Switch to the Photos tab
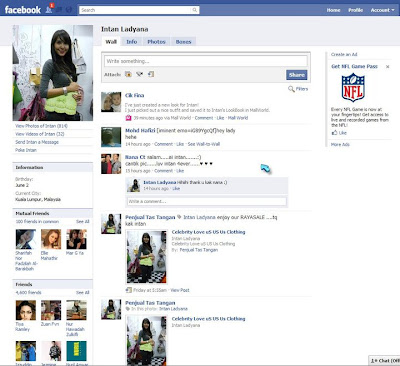This screenshot has height=366, width=400. (156, 42)
